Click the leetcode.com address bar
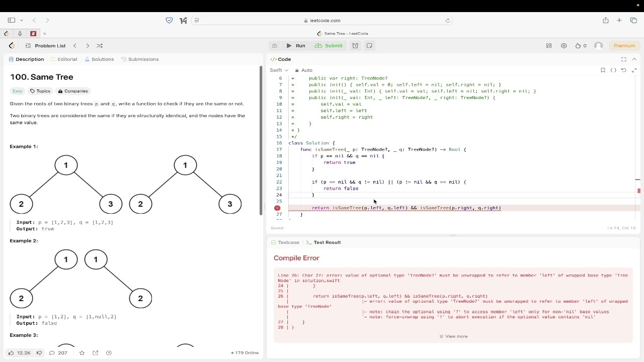The width and height of the screenshot is (644, 362). 322,21
